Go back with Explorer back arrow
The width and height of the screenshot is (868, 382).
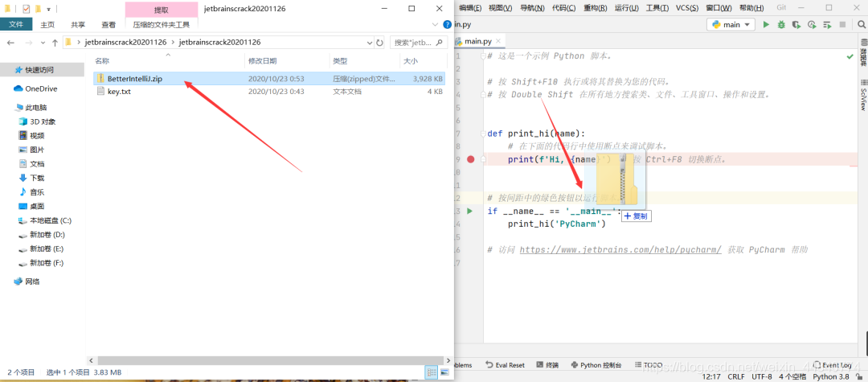10,43
